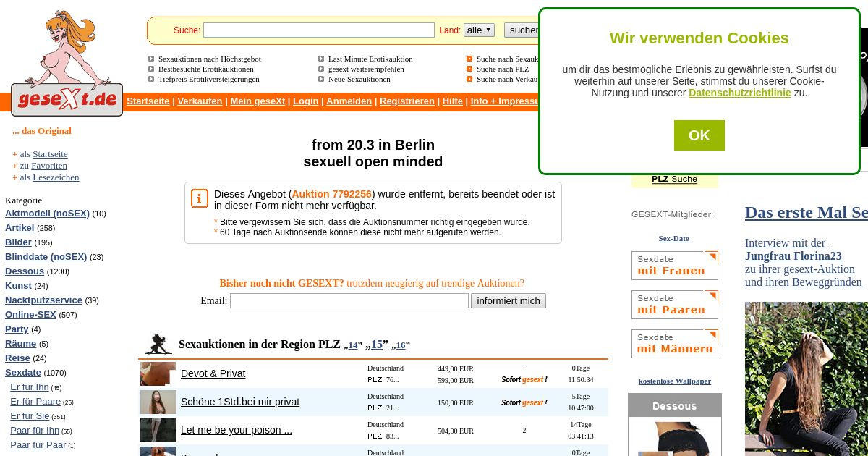The width and height of the screenshot is (868, 456).
Task: Open Login in the nav bar
Action: click(x=305, y=101)
